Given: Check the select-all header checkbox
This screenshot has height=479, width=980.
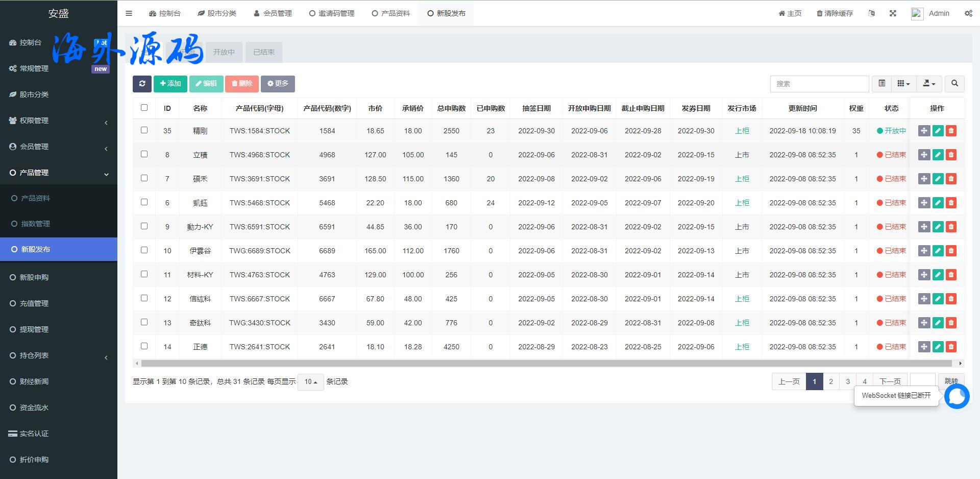Looking at the screenshot, I should 144,108.
